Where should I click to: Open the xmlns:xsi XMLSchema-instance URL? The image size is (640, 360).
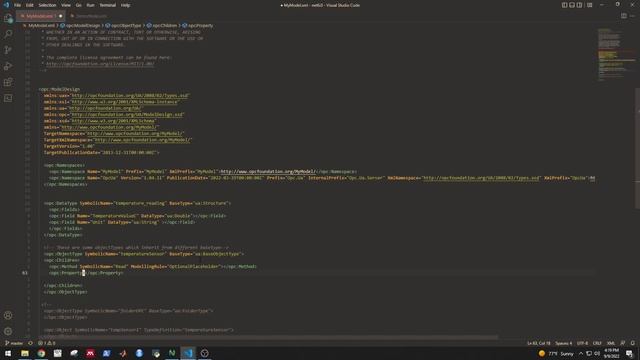coord(124,102)
